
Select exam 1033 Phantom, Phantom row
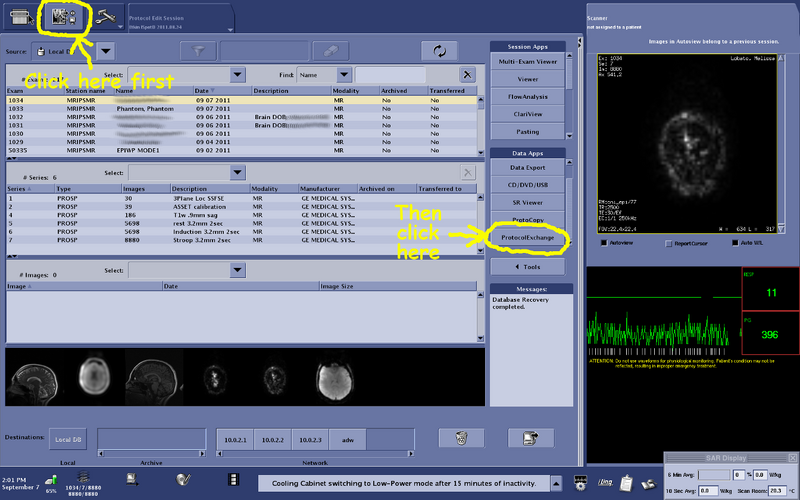[241, 109]
